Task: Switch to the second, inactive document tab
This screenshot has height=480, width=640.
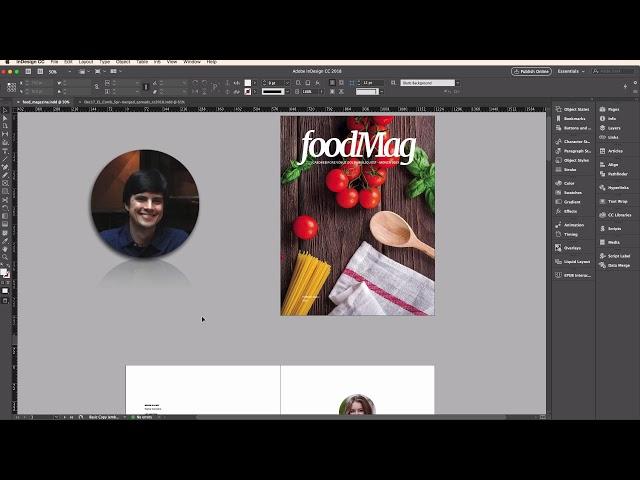Action: [x=134, y=102]
